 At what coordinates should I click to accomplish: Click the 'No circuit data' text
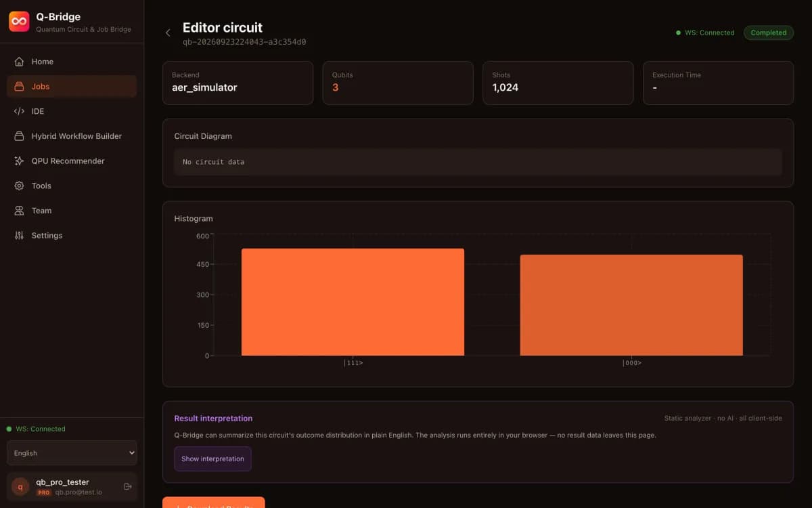click(x=214, y=163)
